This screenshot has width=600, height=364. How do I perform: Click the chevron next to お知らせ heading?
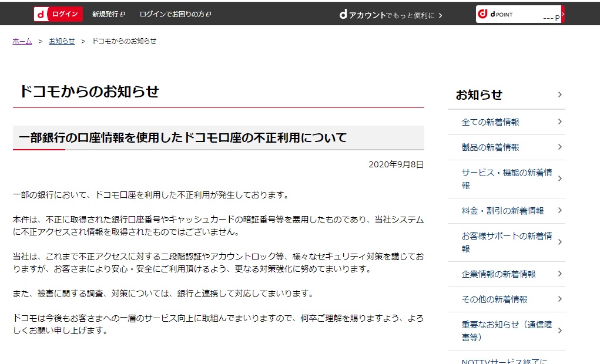560,95
